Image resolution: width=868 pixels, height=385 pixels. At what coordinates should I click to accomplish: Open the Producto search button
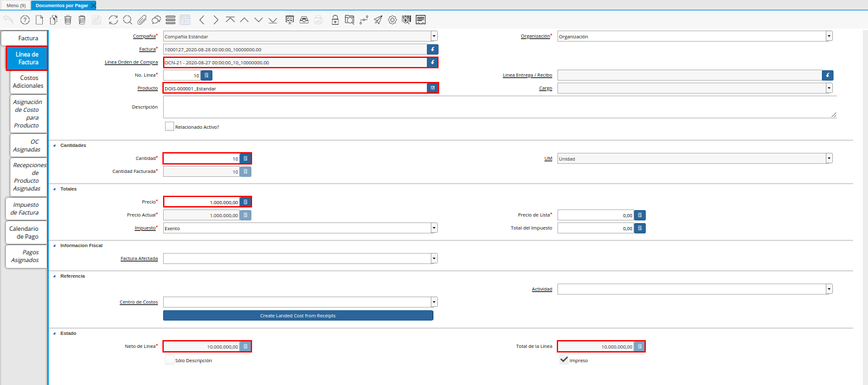coord(433,88)
